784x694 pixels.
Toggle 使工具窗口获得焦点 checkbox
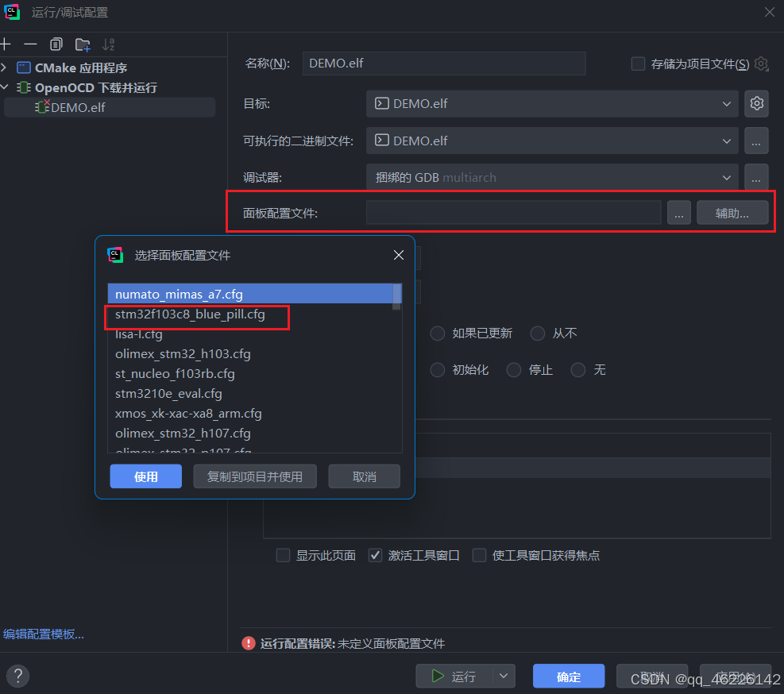point(479,555)
